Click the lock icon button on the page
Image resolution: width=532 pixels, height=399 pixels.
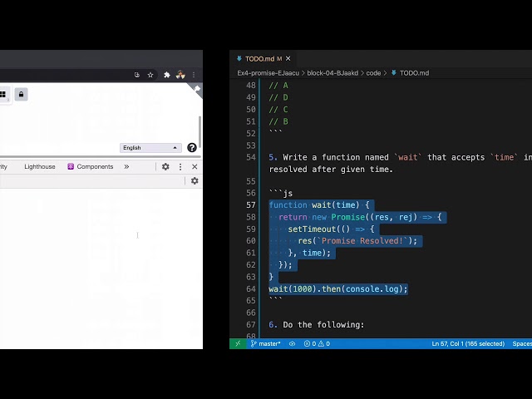pyautogui.click(x=21, y=94)
